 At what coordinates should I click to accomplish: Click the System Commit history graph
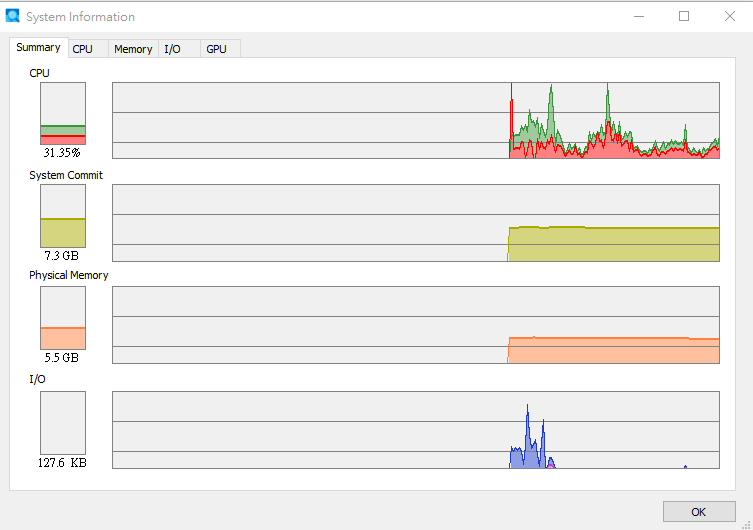[416, 223]
